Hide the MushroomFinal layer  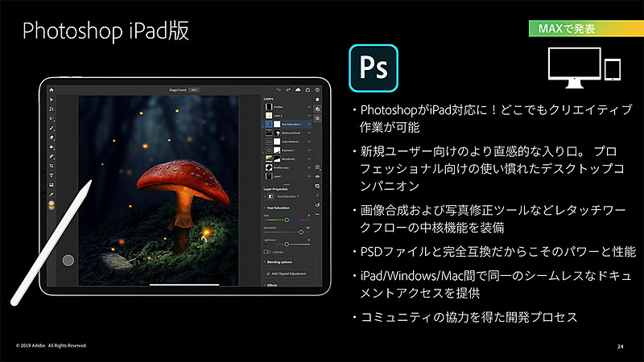pos(309,133)
